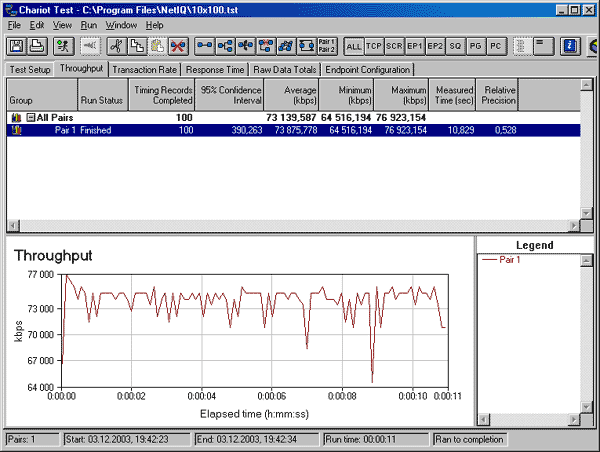
Task: Click the results table scroll-left arrow
Action: coord(13,226)
